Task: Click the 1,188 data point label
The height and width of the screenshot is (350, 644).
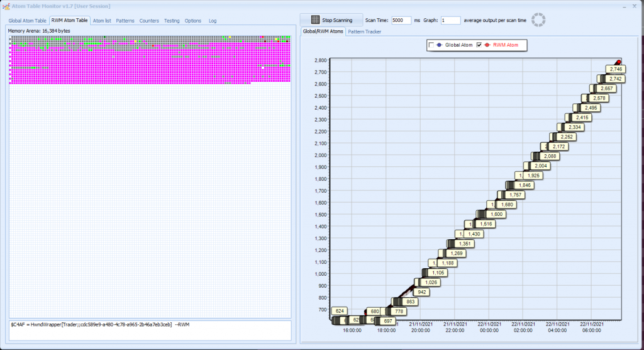Action: (x=448, y=262)
